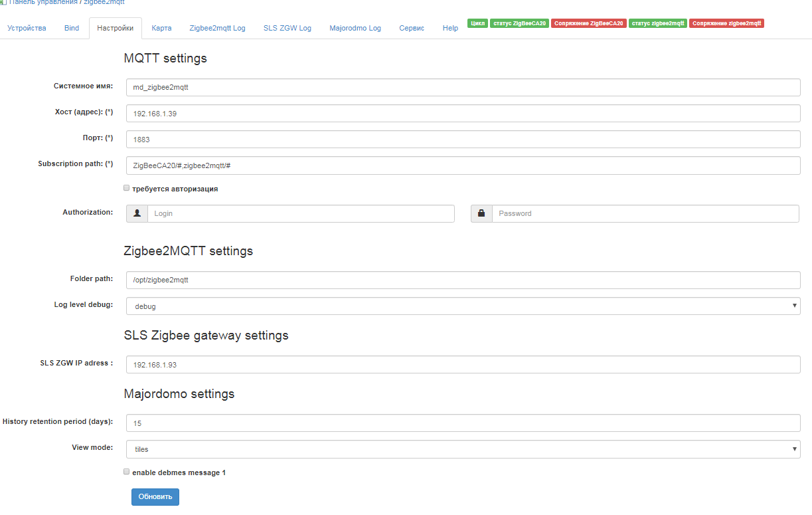The width and height of the screenshot is (812, 515).
Task: Click the Majordomo settings heading
Action: coord(179,393)
